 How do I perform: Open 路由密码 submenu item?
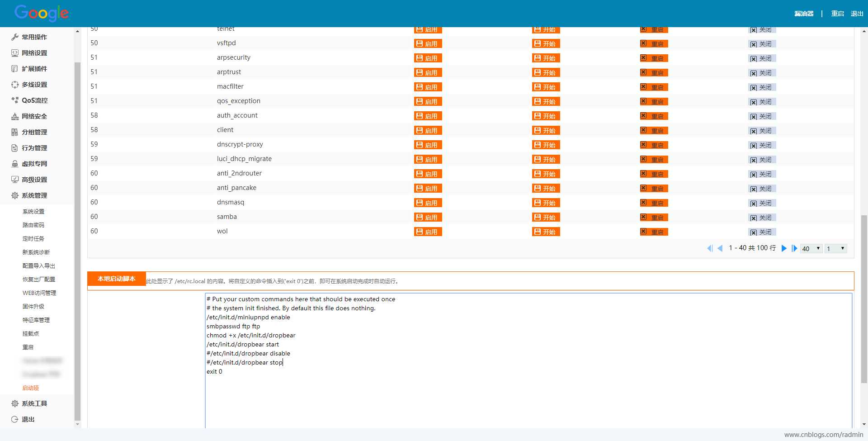pos(33,225)
